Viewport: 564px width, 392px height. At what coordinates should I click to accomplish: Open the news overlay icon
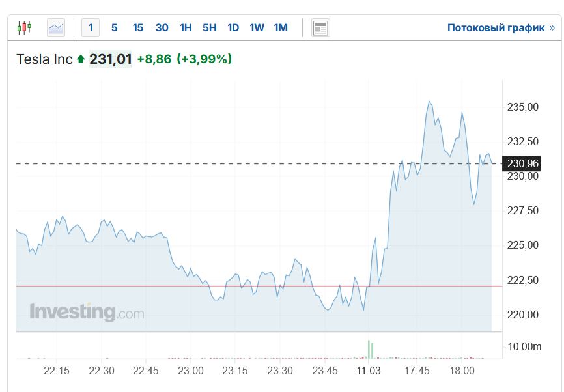(x=320, y=28)
